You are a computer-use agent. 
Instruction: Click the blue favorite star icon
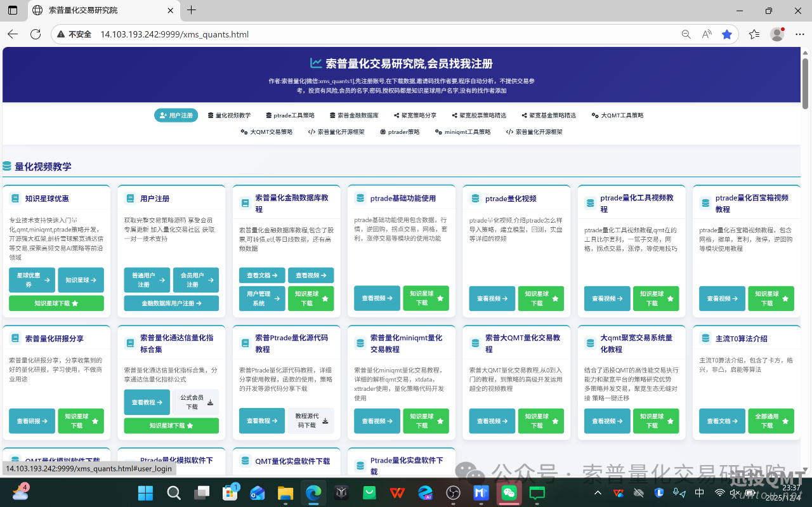click(727, 34)
